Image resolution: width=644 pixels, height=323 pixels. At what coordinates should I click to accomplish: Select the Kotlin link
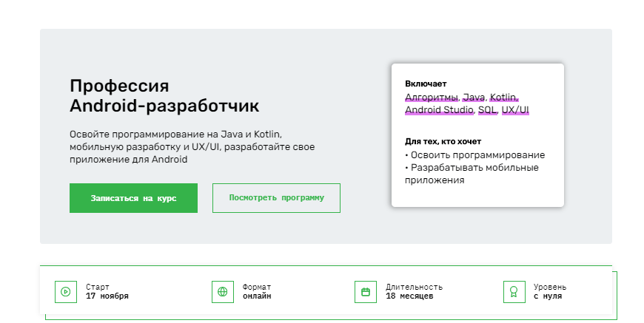click(503, 97)
